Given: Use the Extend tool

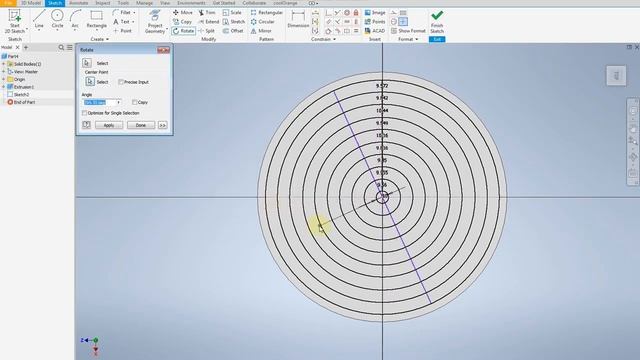Looking at the screenshot, I should (x=209, y=22).
